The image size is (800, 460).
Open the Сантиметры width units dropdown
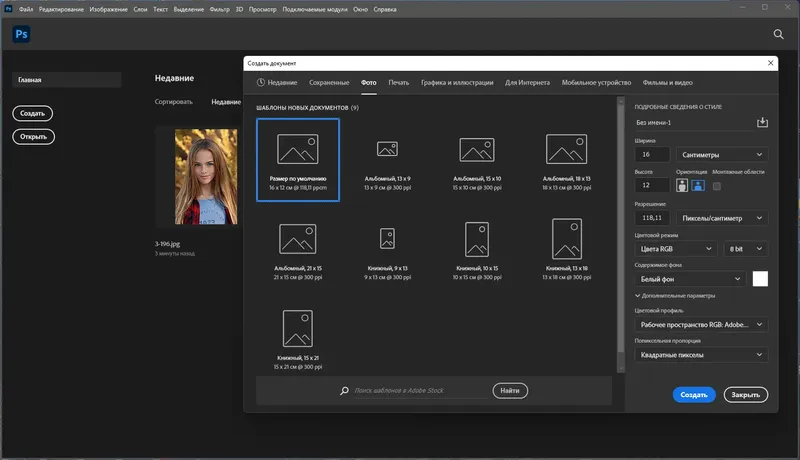pyautogui.click(x=723, y=155)
